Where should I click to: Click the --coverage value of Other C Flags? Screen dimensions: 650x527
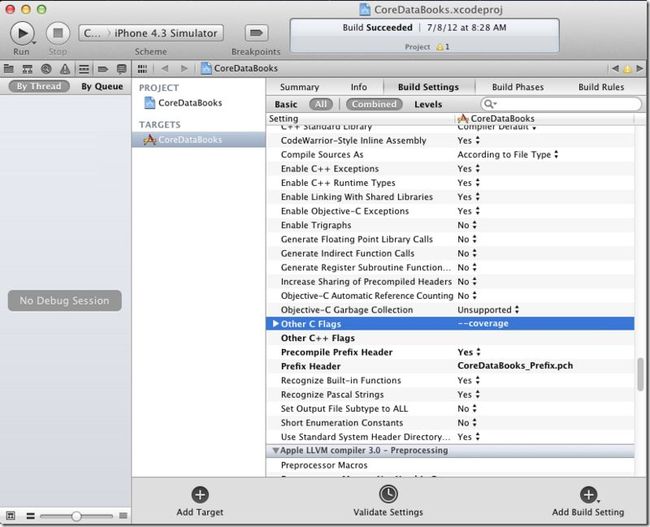[483, 323]
